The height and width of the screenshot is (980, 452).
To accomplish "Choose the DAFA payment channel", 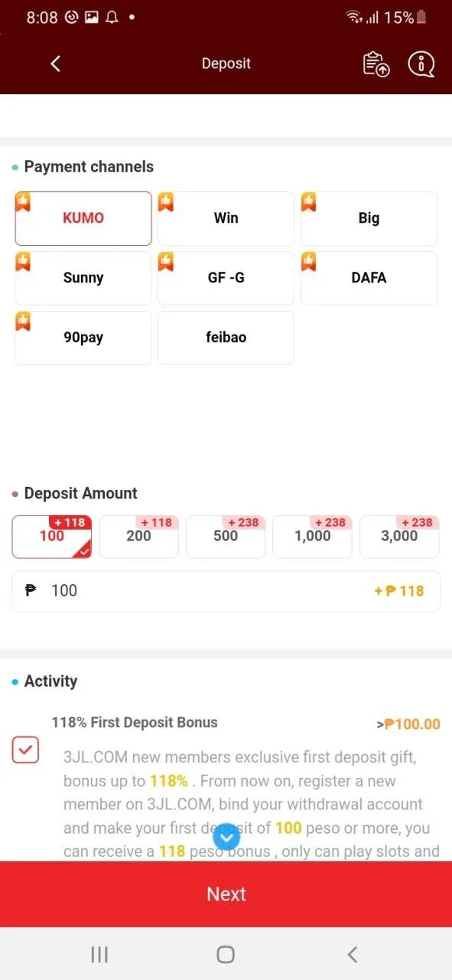I will [369, 278].
